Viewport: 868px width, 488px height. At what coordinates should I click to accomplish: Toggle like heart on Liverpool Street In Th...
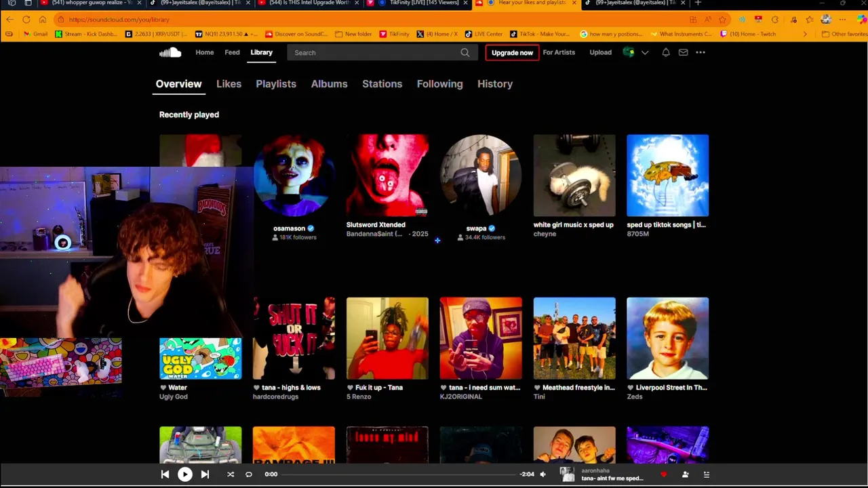[631, 388]
